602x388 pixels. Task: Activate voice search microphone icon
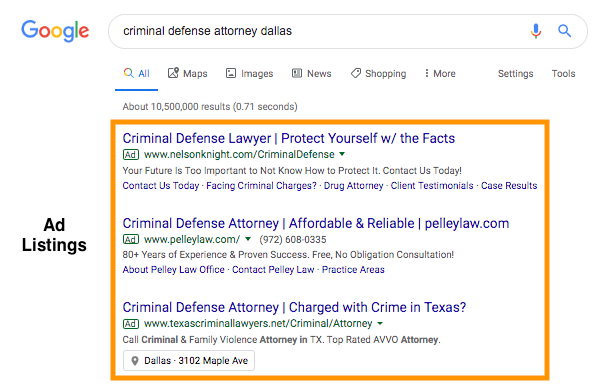[536, 31]
